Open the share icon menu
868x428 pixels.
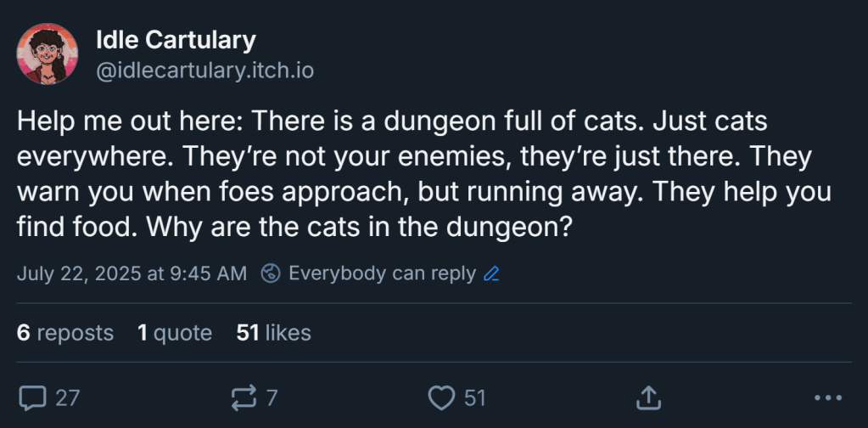point(647,397)
